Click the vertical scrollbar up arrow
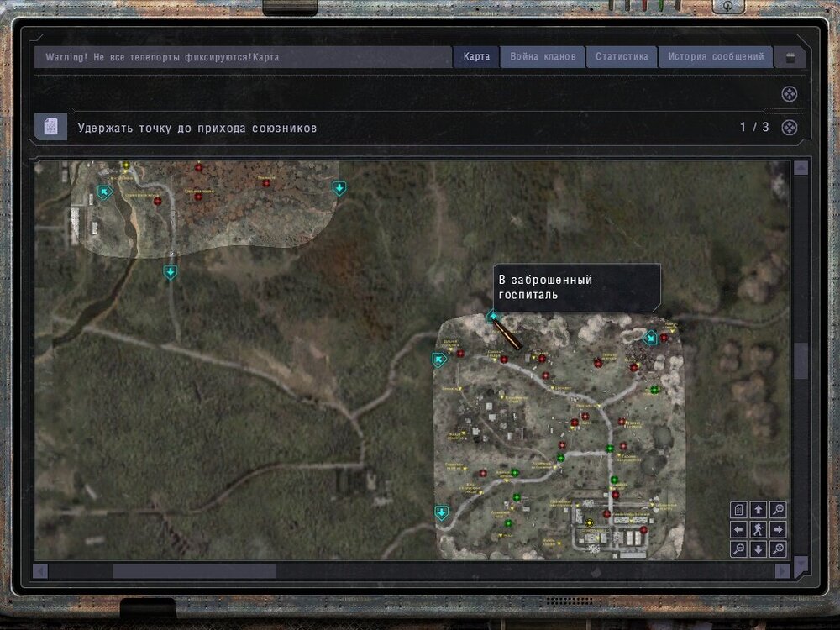This screenshot has height=630, width=840. pos(801,168)
